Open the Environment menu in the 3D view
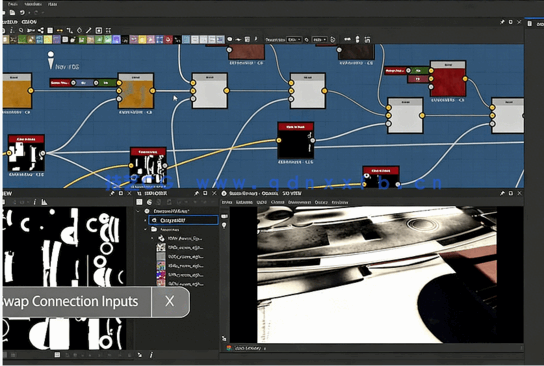 tap(299, 202)
